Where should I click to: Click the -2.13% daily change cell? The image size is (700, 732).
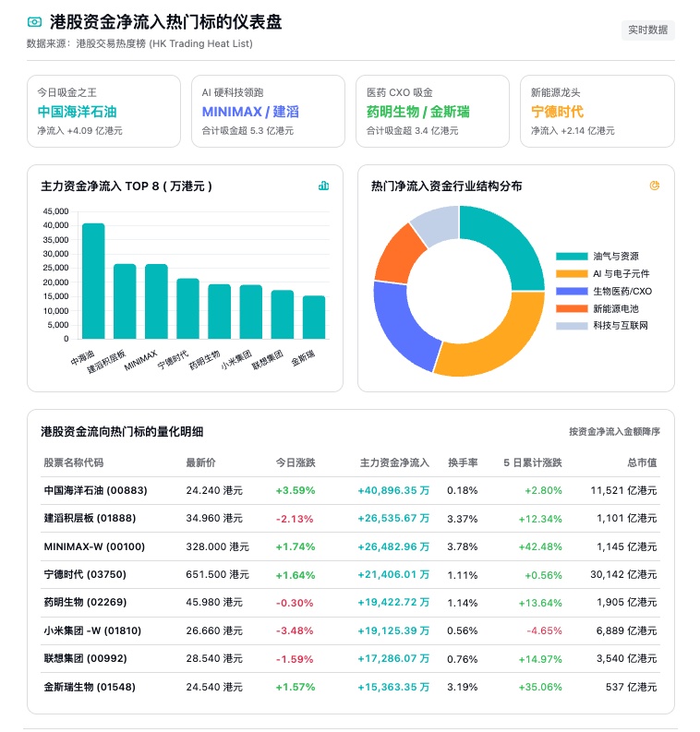[x=295, y=518]
